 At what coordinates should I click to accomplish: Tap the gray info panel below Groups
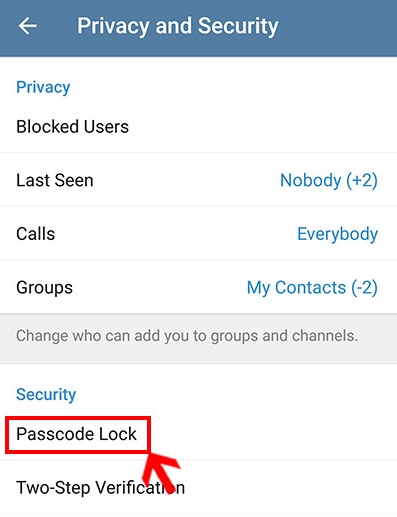(x=198, y=338)
